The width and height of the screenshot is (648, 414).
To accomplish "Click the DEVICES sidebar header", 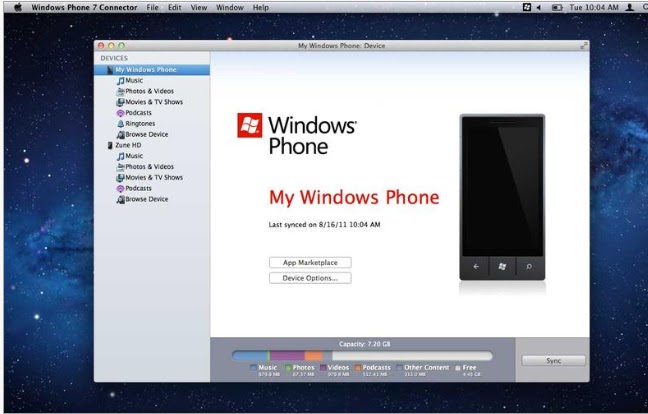I will pos(114,58).
